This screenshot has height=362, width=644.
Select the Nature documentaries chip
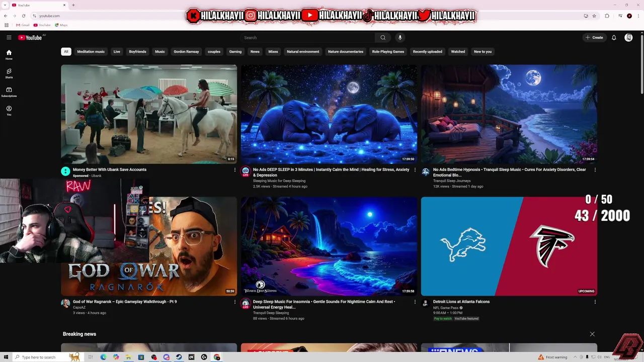coord(346,51)
